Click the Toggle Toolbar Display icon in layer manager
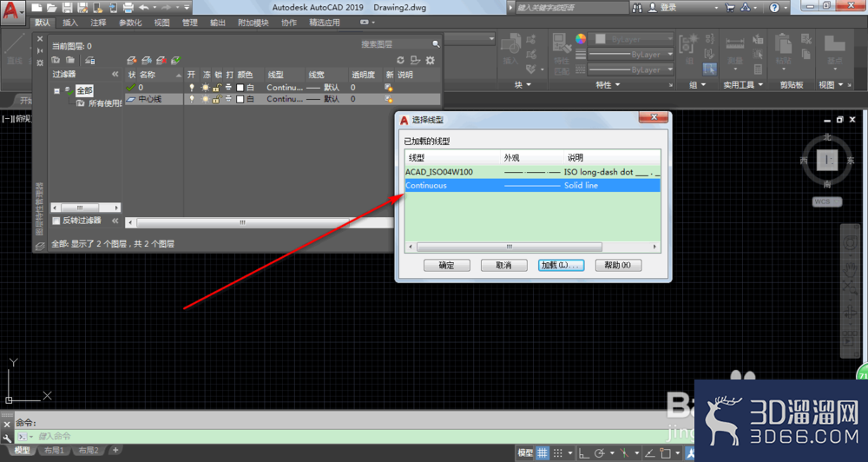The image size is (868, 462). (x=415, y=60)
